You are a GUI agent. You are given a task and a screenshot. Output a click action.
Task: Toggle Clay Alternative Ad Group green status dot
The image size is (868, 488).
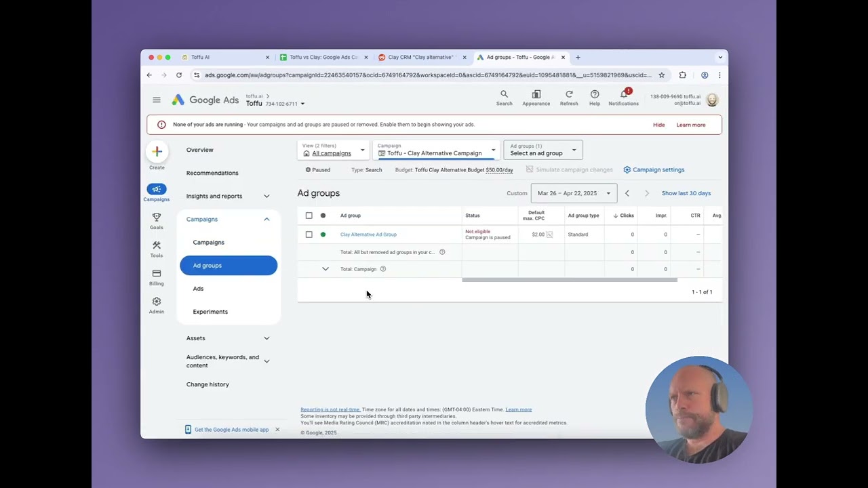[x=323, y=235]
